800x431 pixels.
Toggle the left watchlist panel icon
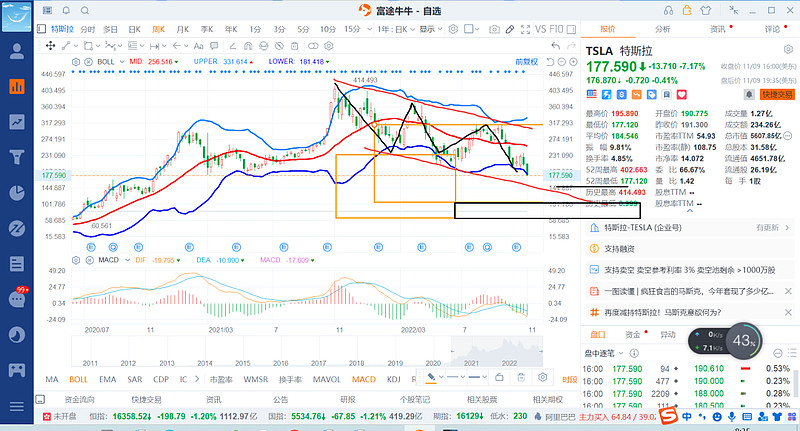[41, 30]
